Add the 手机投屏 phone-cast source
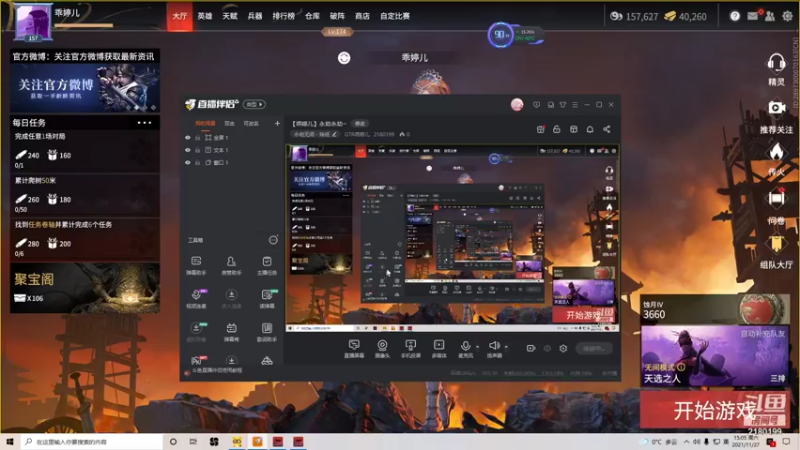 pyautogui.click(x=410, y=348)
